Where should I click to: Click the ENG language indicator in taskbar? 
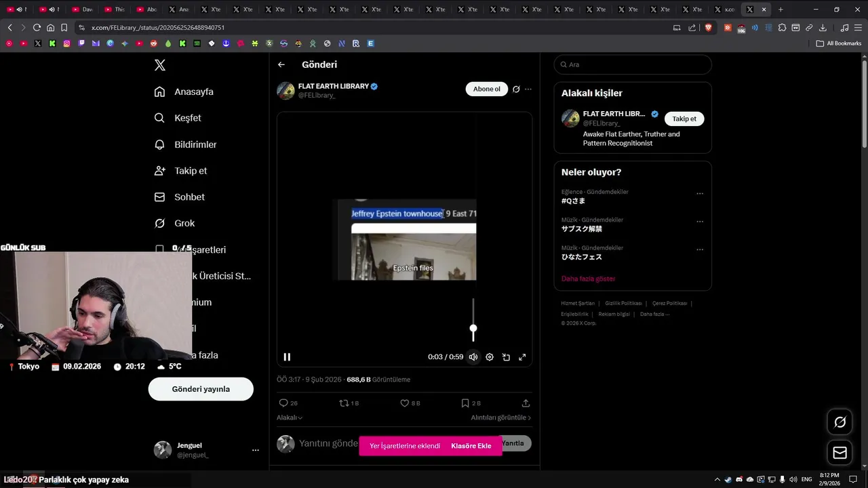pos(806,480)
